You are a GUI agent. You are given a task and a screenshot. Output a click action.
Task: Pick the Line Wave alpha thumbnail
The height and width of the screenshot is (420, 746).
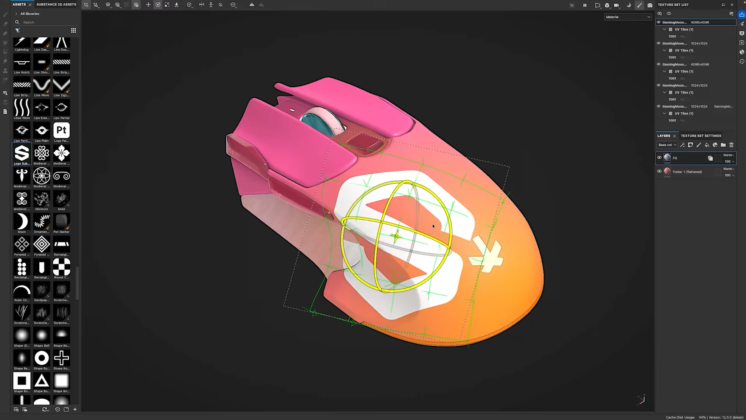(41, 85)
